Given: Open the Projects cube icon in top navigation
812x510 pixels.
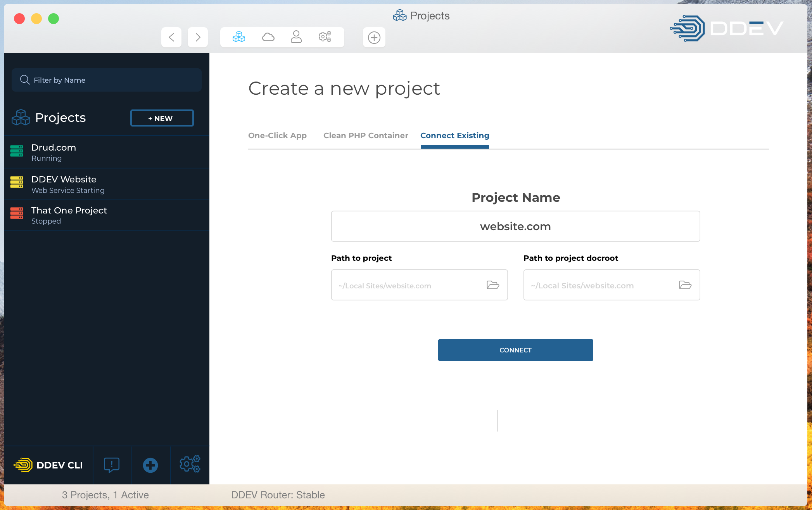Looking at the screenshot, I should click(238, 37).
